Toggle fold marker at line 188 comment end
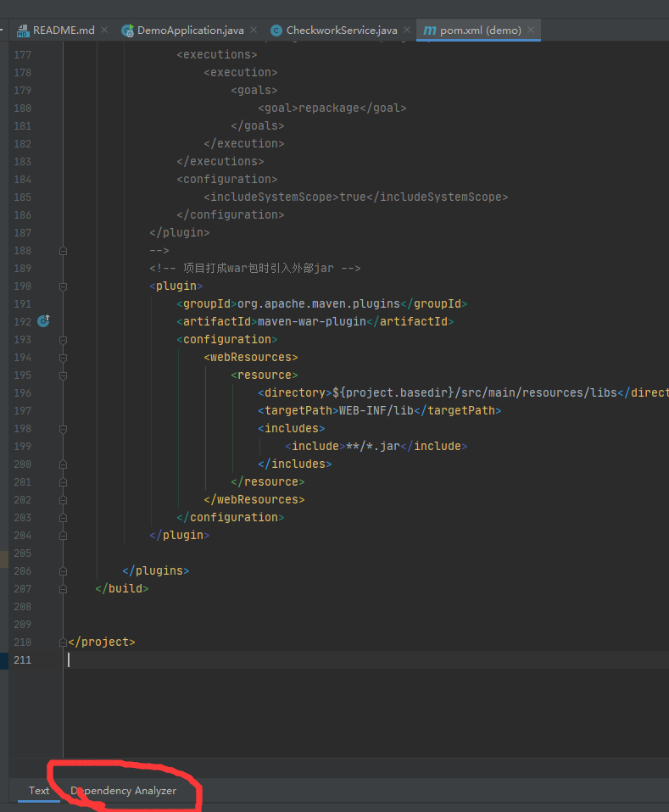Viewport: 669px width, 812px height. [x=64, y=251]
